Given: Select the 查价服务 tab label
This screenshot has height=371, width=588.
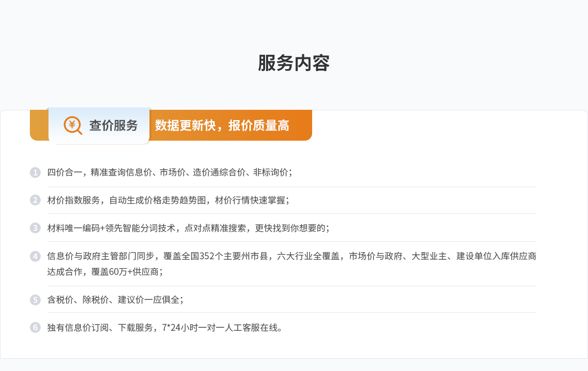Looking at the screenshot, I should [113, 125].
